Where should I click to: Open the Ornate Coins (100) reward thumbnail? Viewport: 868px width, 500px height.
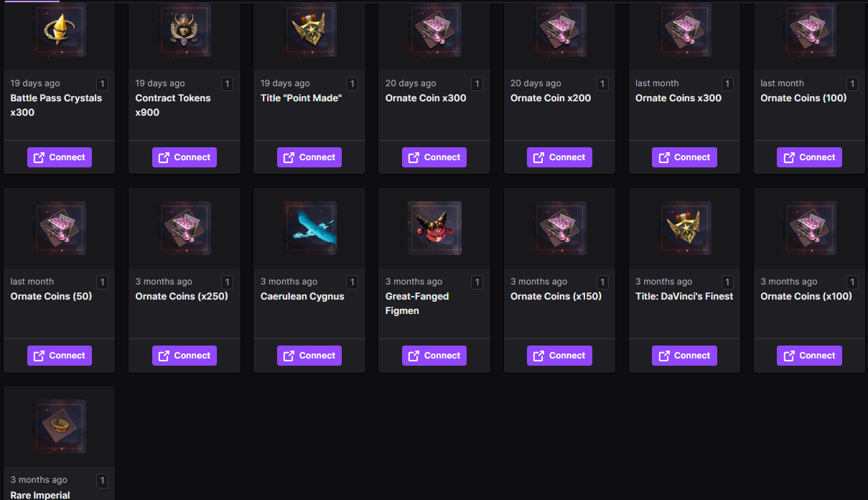click(809, 30)
